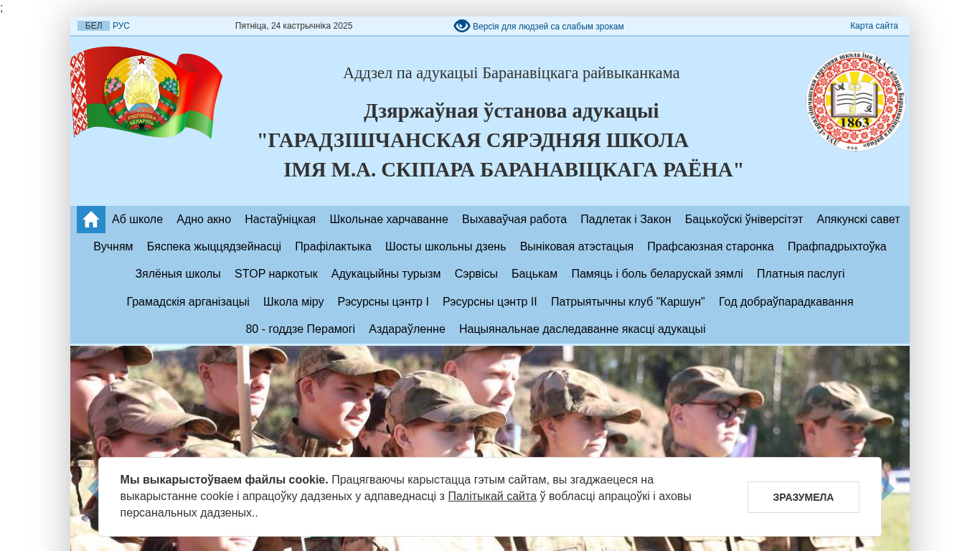
Task: Open Бацькоўскі ўніверсітэт menu item
Action: click(x=744, y=220)
